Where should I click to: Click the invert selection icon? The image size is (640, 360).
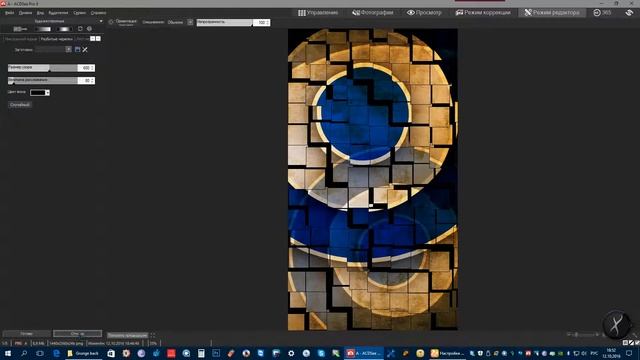80,29
